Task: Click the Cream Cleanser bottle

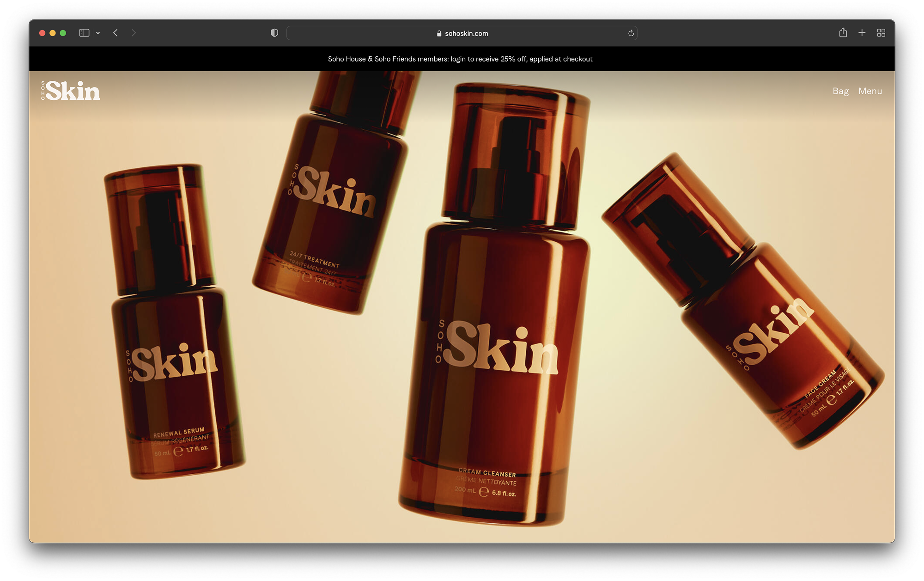Action: coord(495,305)
